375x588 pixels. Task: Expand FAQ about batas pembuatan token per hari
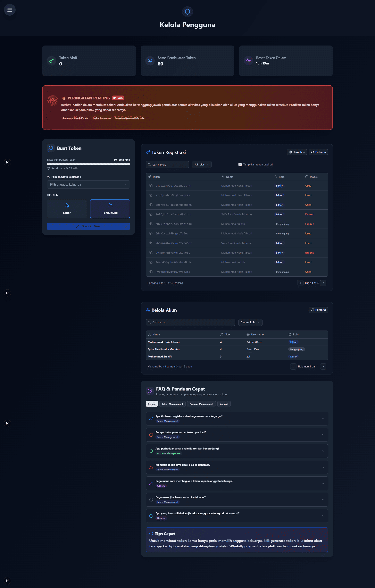(237, 435)
